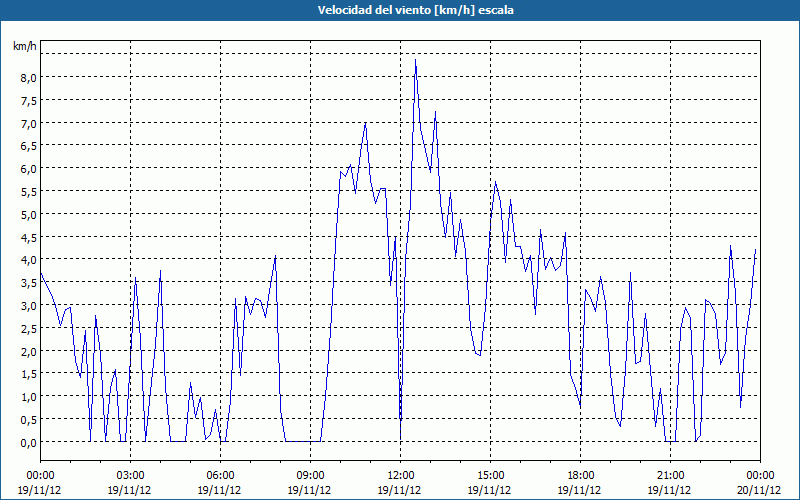Click the '0,0' y-axis value
800x500 pixels.
29,442
